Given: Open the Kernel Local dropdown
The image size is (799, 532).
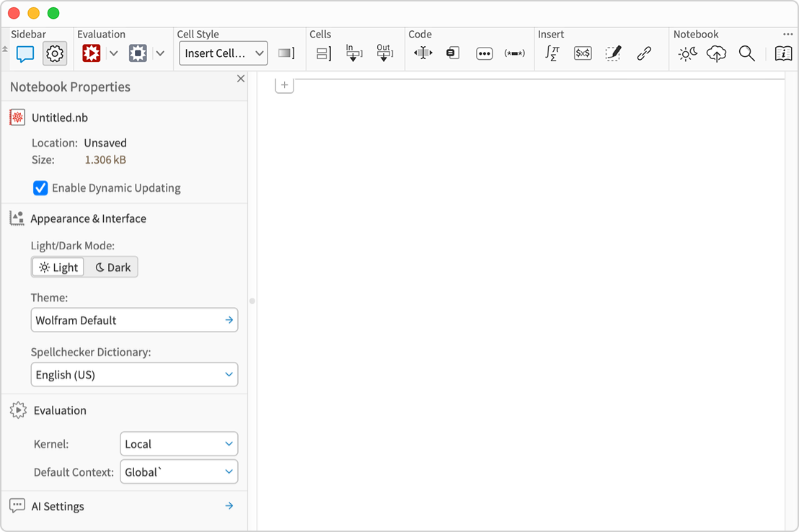Looking at the screenshot, I should pos(179,444).
